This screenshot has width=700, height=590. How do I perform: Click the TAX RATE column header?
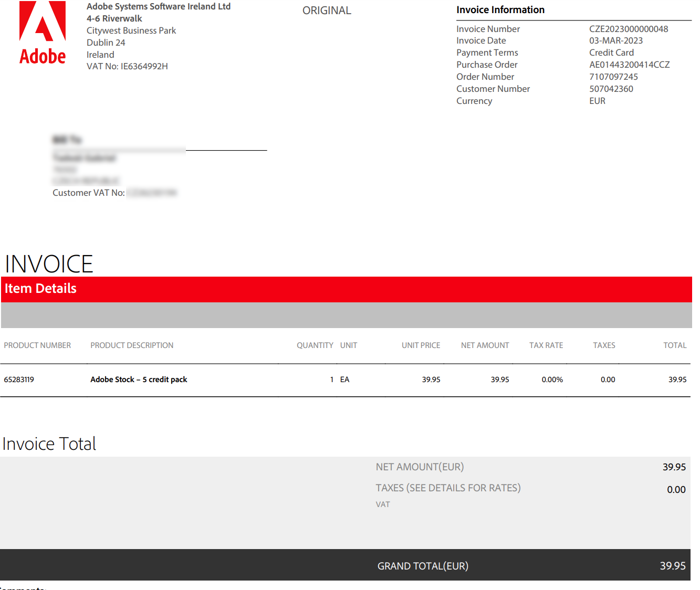pyautogui.click(x=546, y=345)
